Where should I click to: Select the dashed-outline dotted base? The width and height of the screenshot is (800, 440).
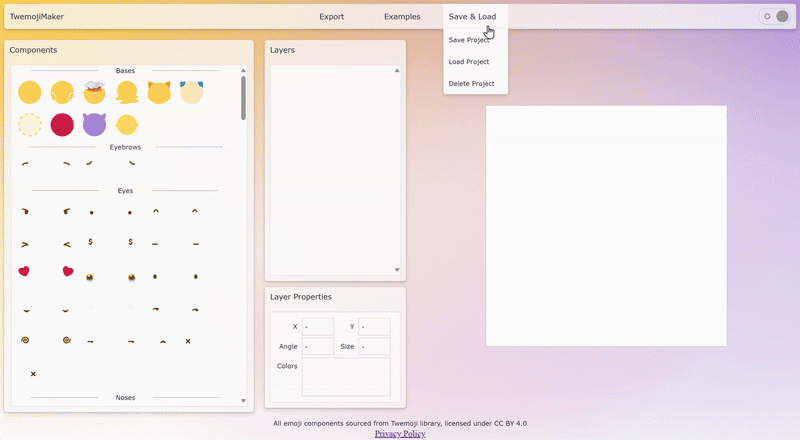click(30, 125)
